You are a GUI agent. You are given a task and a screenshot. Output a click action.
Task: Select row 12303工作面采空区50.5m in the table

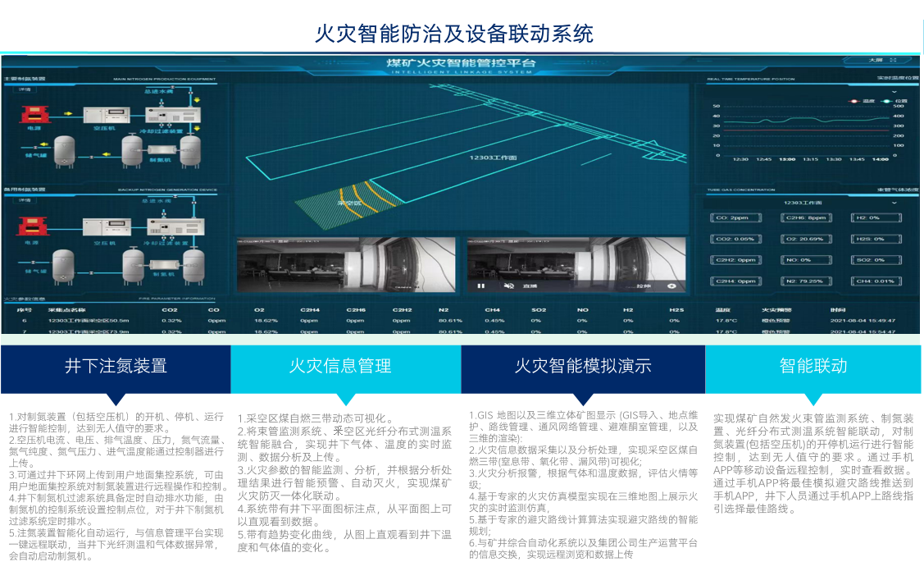460,321
